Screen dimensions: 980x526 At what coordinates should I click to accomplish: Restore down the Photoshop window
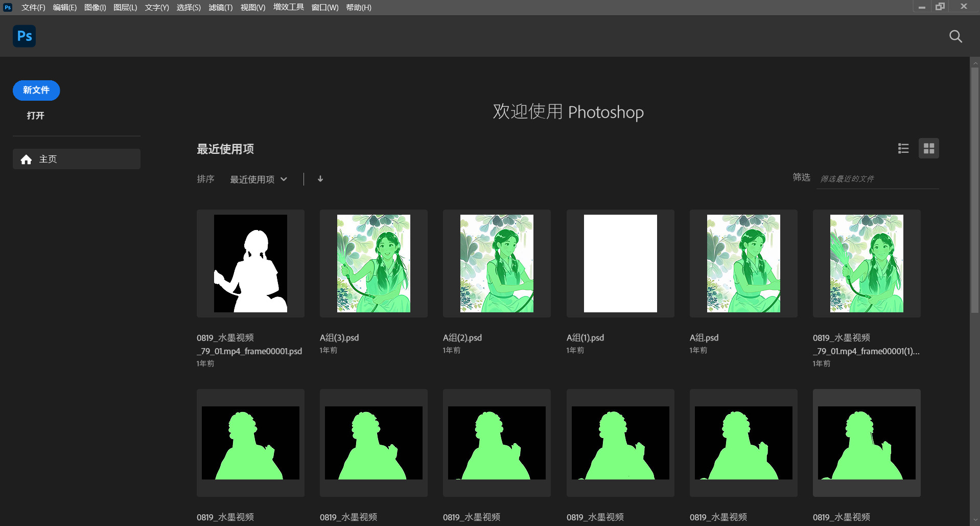940,7
